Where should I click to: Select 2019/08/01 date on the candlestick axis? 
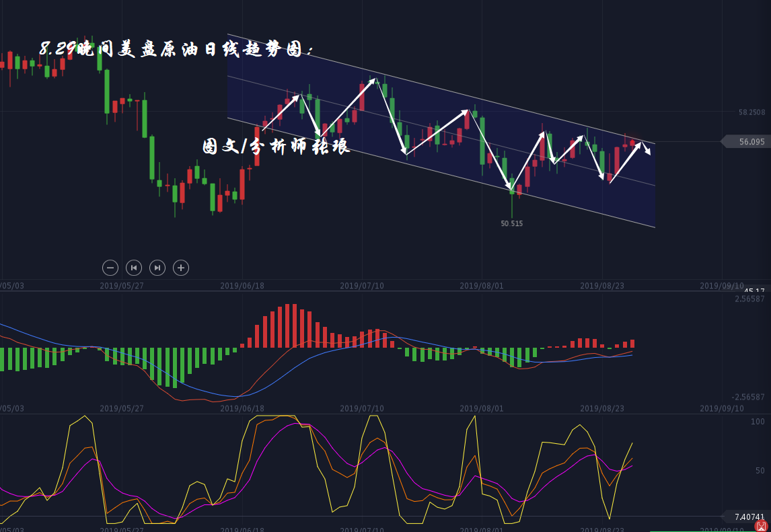(x=482, y=286)
